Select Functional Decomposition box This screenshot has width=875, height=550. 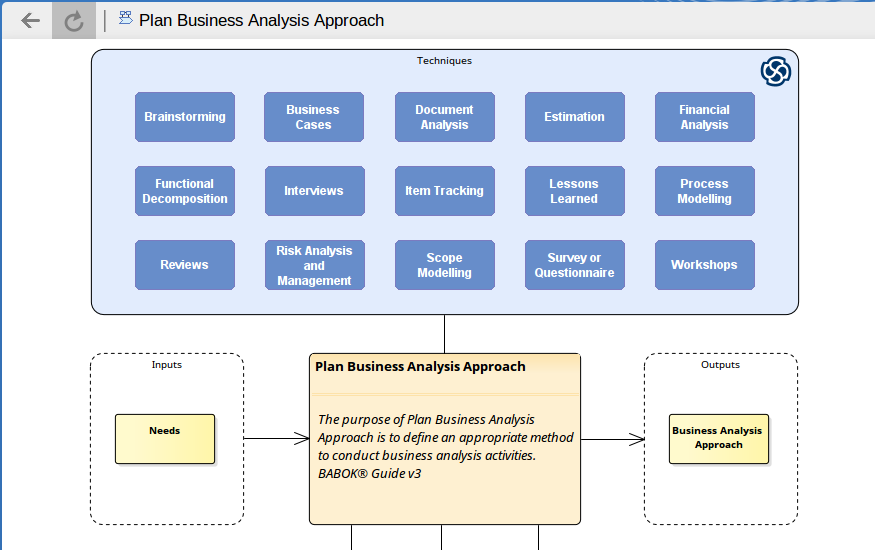pos(185,191)
